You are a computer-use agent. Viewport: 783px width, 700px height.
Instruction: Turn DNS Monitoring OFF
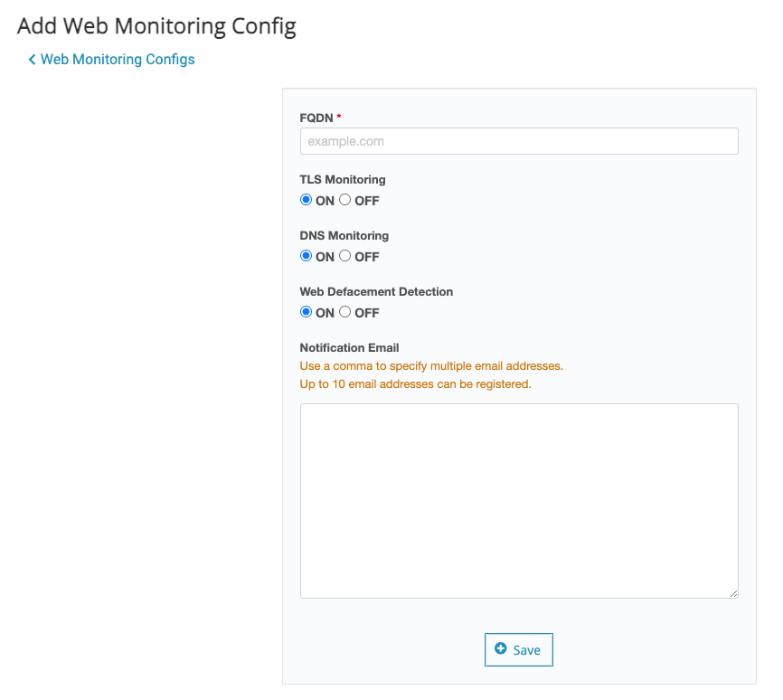point(345,257)
